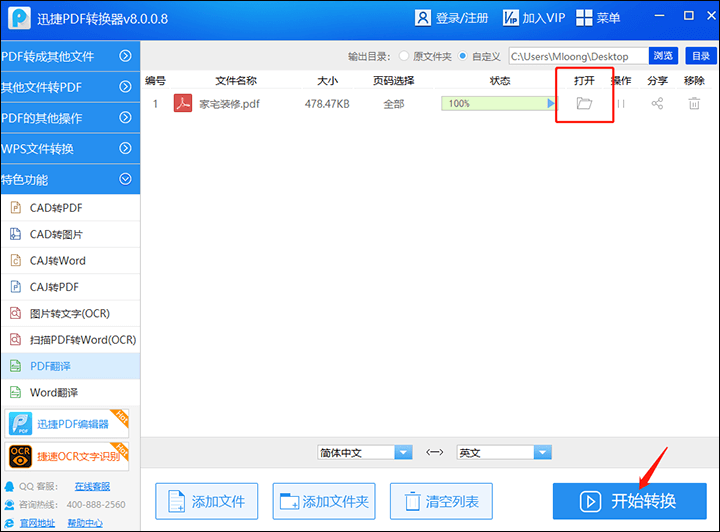Screen dimensions: 720x532
Task: Remove 家宅装修.pdf with trash icon
Action: pyautogui.click(x=694, y=103)
